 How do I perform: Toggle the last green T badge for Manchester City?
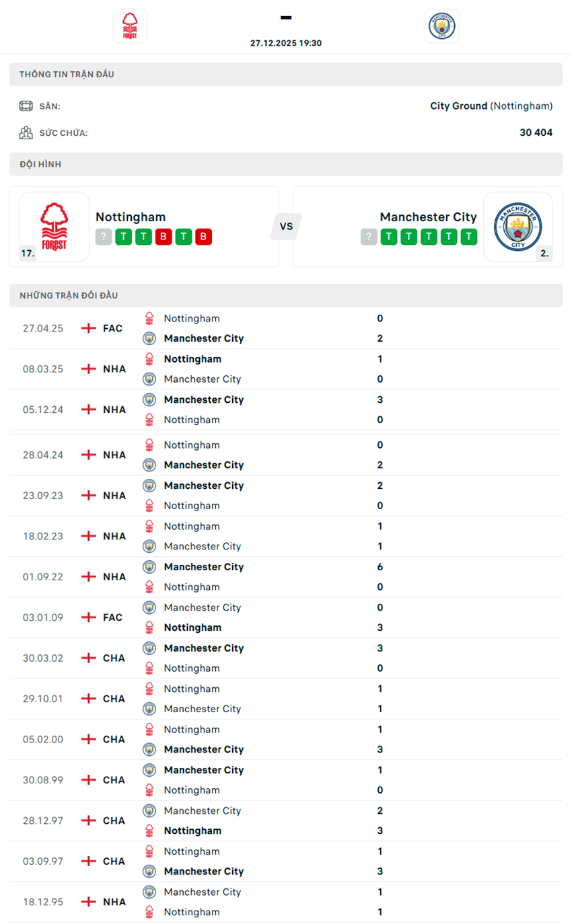coord(470,237)
